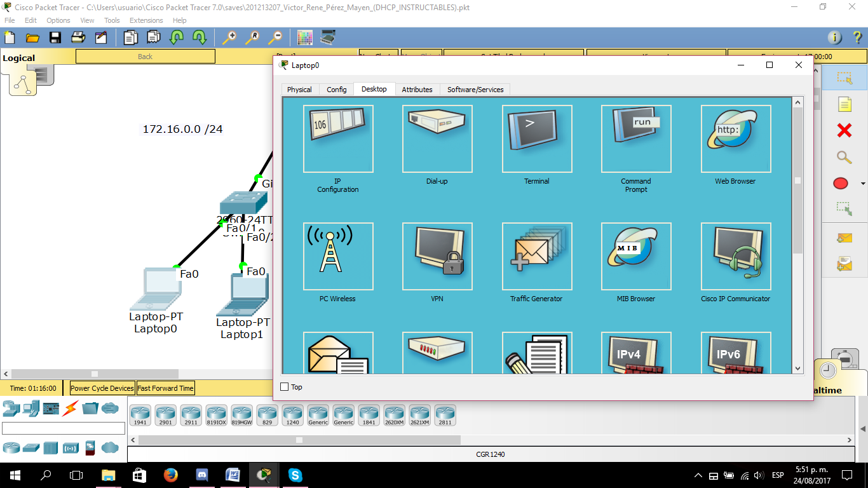Click the 2960 switch in workspace
Viewport: 868px width, 488px height.
(243, 203)
